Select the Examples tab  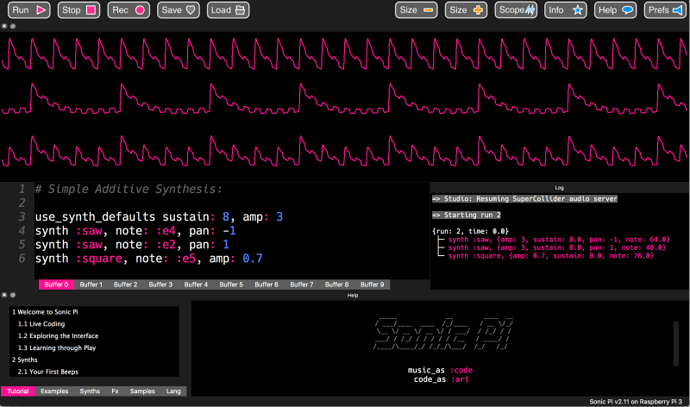tap(55, 391)
